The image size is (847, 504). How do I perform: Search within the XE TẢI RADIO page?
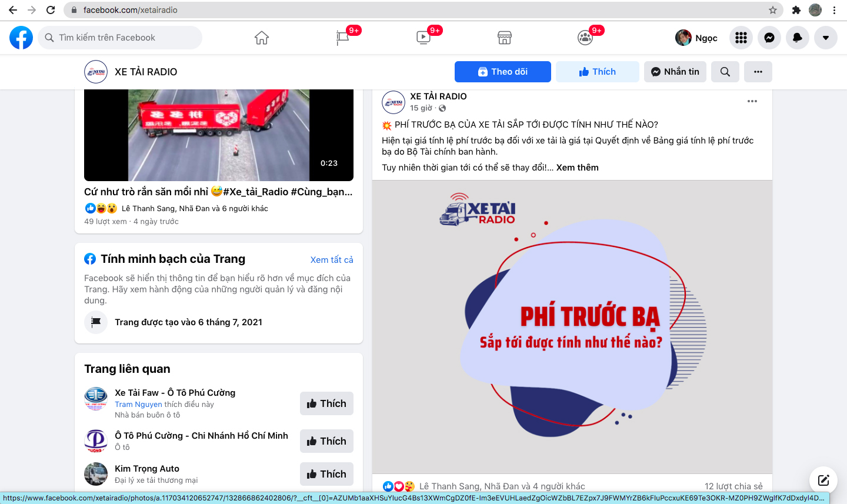(x=725, y=72)
